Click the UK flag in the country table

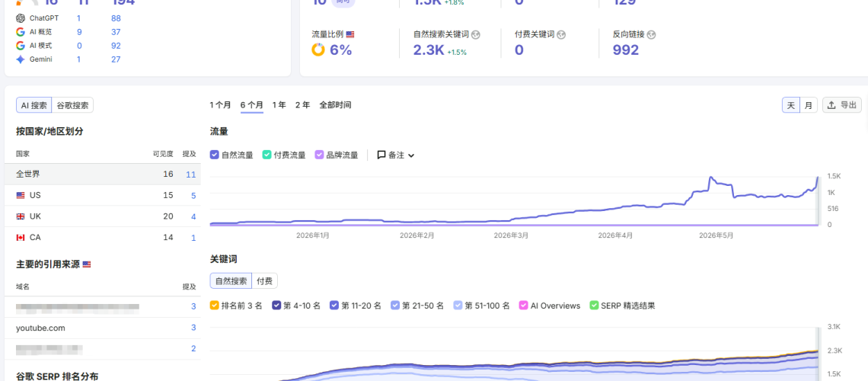tap(21, 216)
